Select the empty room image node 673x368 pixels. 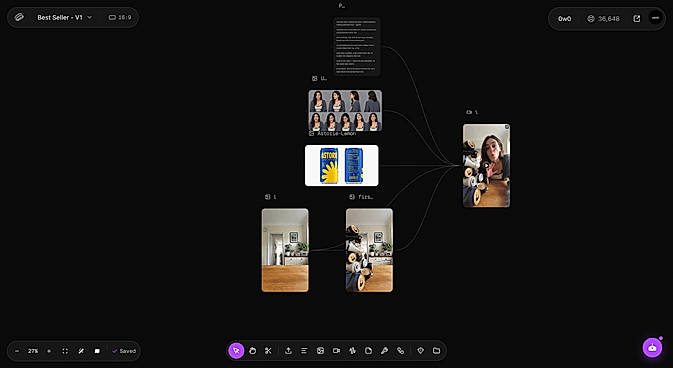tap(285, 250)
